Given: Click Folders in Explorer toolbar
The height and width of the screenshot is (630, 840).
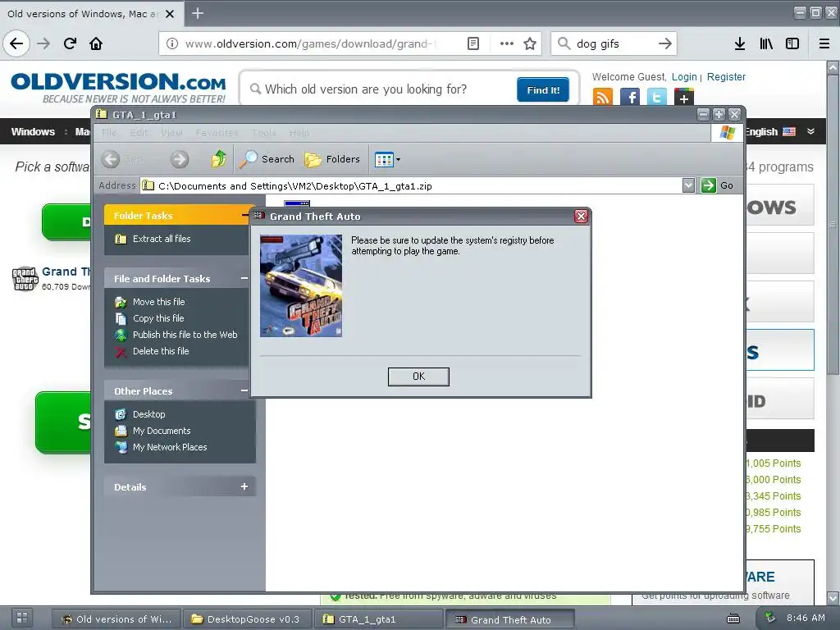Looking at the screenshot, I should pos(332,159).
